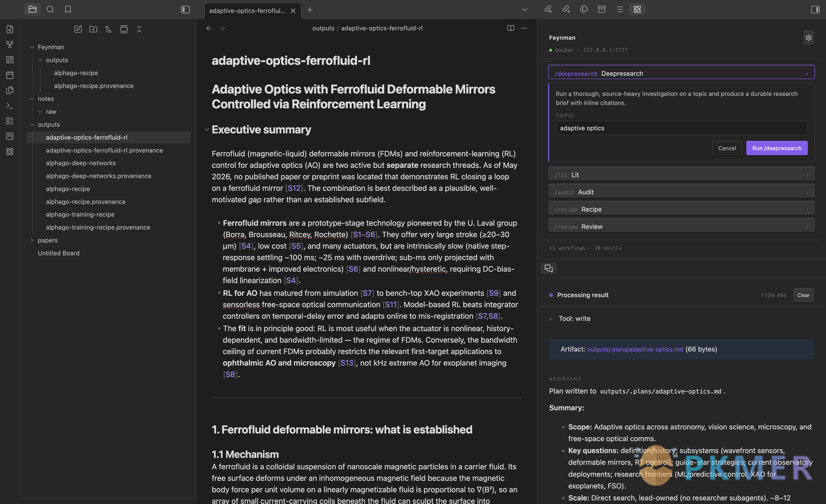Viewport: 826px width, 504px height.
Task: Click the Cancel button
Action: click(727, 148)
